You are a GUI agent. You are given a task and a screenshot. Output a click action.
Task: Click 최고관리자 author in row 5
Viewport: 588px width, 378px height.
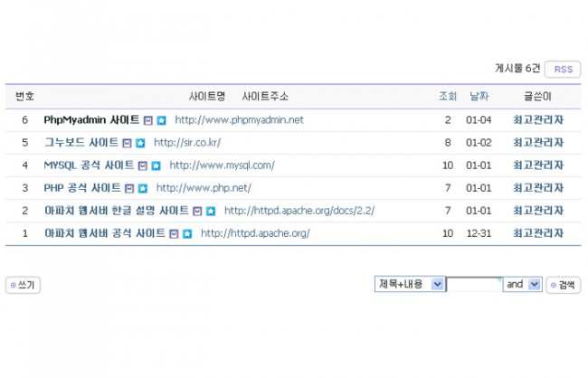(x=538, y=143)
